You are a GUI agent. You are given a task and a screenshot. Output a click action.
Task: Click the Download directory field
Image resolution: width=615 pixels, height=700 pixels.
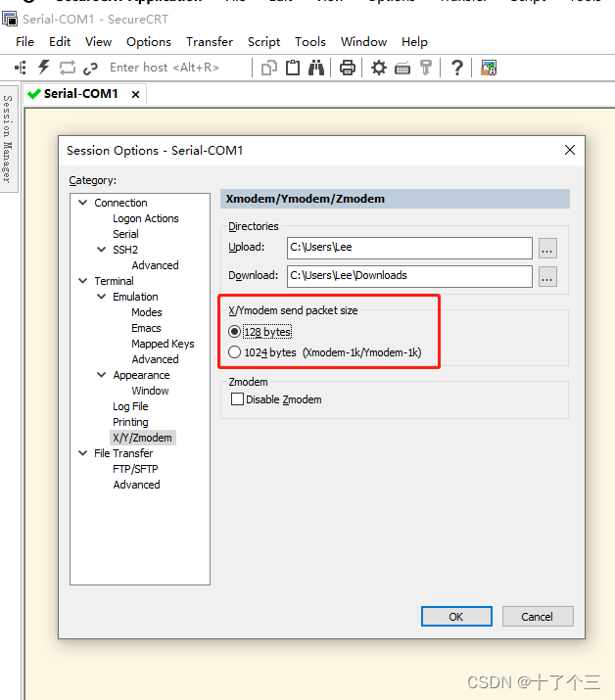(409, 276)
